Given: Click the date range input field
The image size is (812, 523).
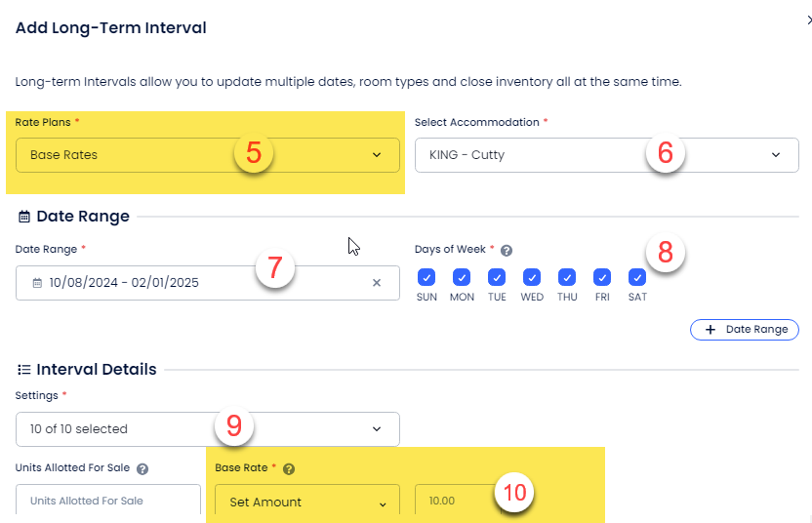Looking at the screenshot, I should (x=208, y=283).
